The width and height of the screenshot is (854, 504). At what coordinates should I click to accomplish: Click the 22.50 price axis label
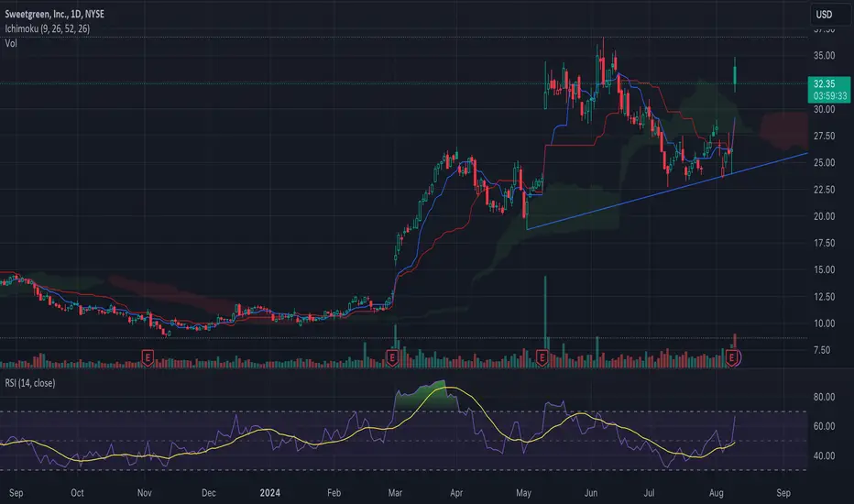(824, 190)
